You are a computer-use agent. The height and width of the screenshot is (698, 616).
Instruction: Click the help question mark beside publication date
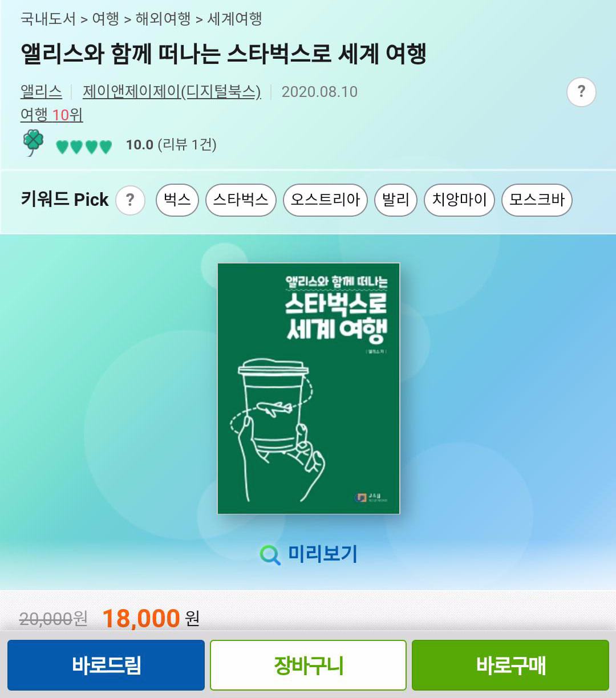[581, 92]
